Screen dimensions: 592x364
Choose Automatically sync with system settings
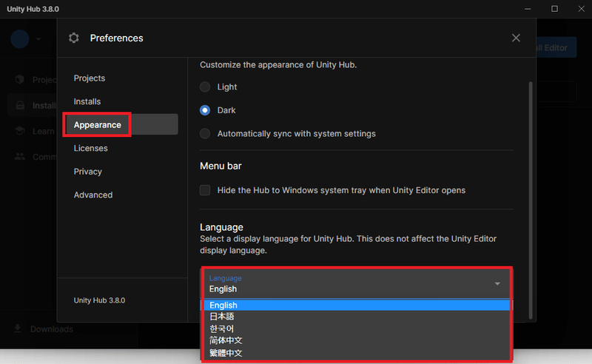click(205, 134)
